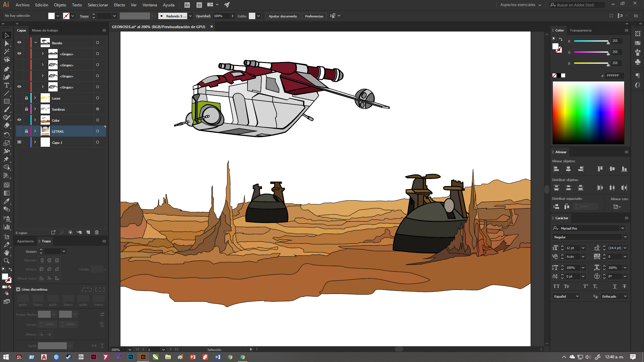Viewport: 644px width, 362px height.
Task: Select the Pen tool
Action: coord(6,69)
